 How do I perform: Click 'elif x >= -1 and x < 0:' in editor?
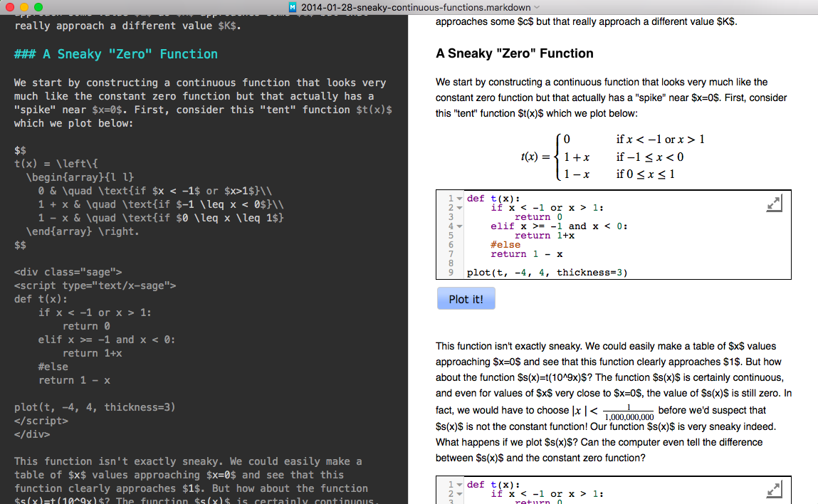106,340
